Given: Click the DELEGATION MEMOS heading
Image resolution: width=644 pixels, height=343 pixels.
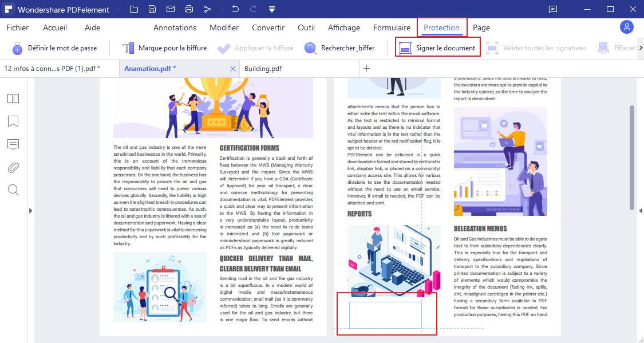Looking at the screenshot, I should click(x=480, y=229).
